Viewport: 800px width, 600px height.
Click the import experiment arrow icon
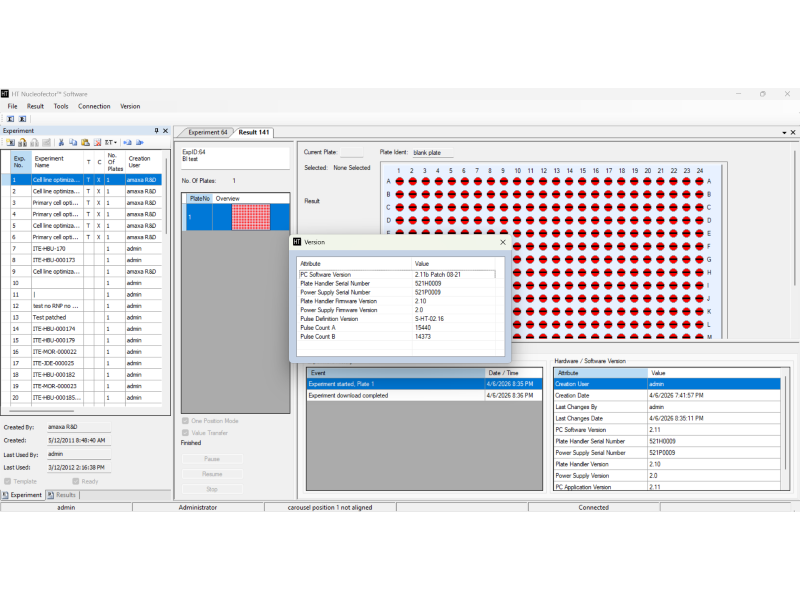pos(127,142)
